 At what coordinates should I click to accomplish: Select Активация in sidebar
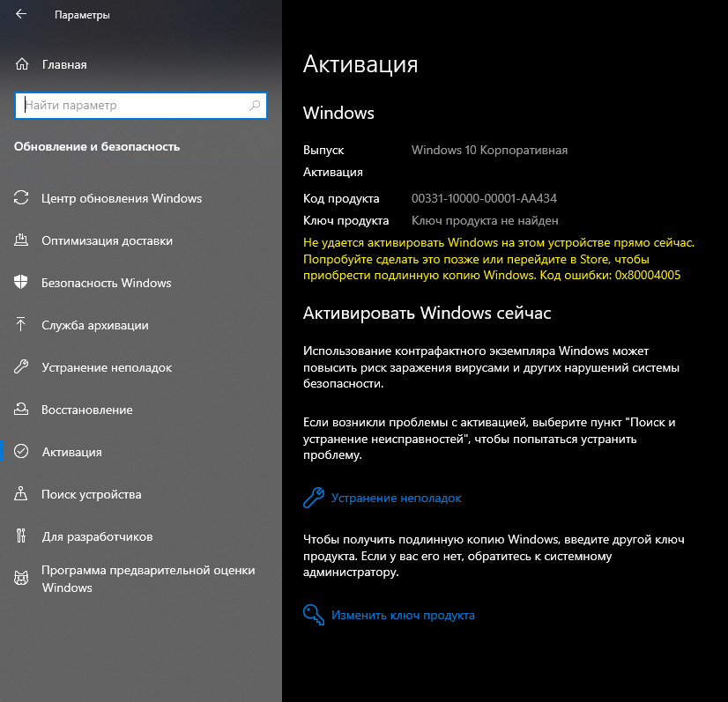coord(72,452)
